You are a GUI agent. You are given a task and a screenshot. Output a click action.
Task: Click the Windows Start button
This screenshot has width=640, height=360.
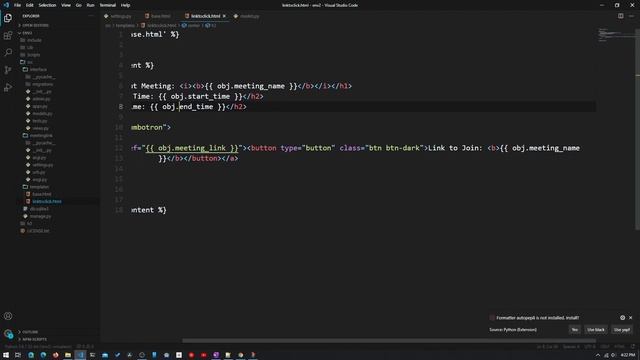(x=6, y=355)
